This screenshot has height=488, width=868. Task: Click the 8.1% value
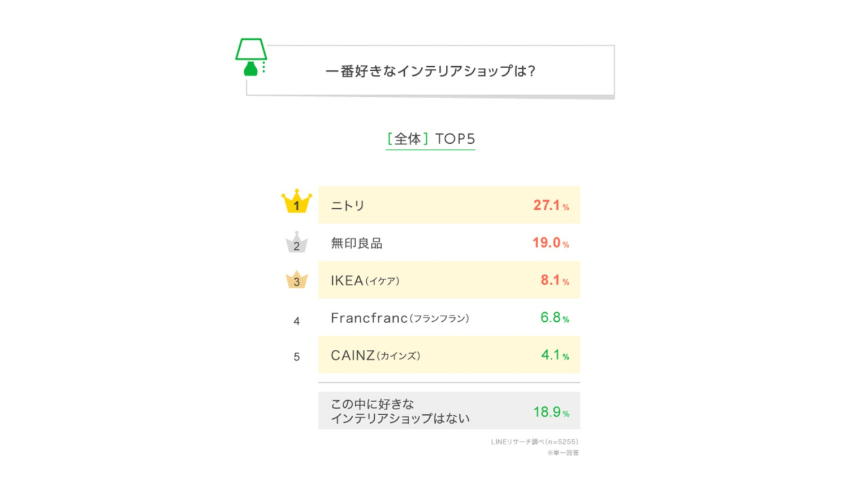pyautogui.click(x=554, y=280)
